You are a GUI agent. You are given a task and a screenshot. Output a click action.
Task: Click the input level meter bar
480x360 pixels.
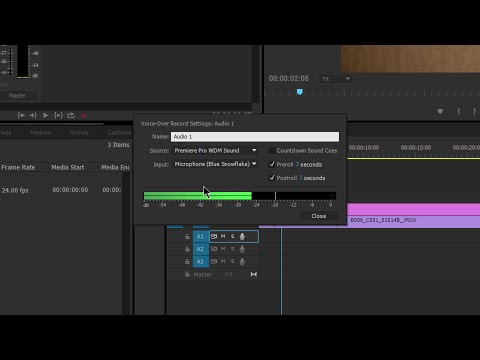[x=240, y=196]
